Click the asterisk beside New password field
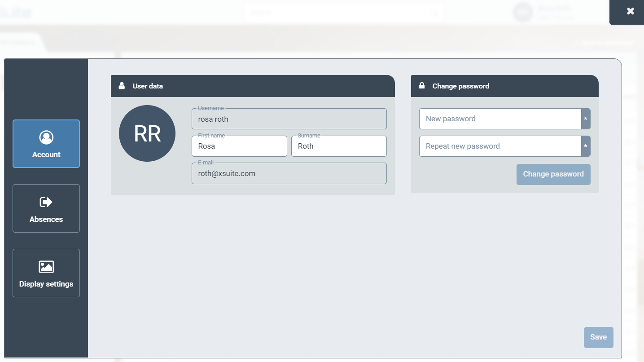Viewport: 644px width, 362px height. [x=586, y=119]
